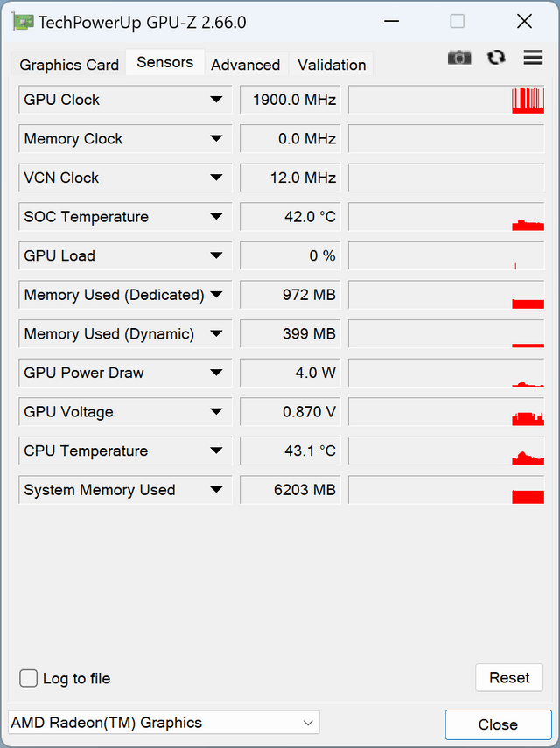Viewport: 560px width, 748px height.
Task: Go to the Validation tab
Action: pos(332,65)
